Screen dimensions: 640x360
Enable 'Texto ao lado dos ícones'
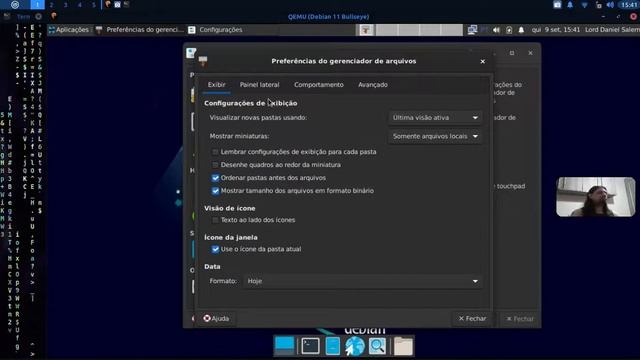pos(215,220)
